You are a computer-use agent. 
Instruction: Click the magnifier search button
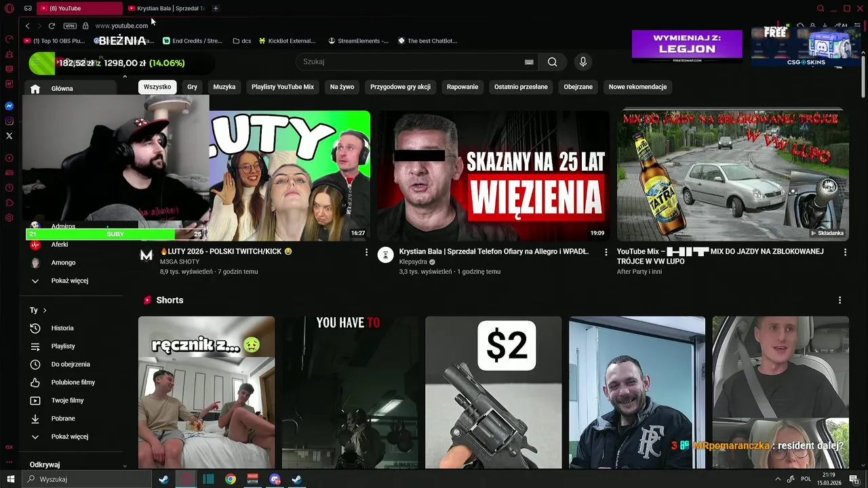(x=553, y=62)
